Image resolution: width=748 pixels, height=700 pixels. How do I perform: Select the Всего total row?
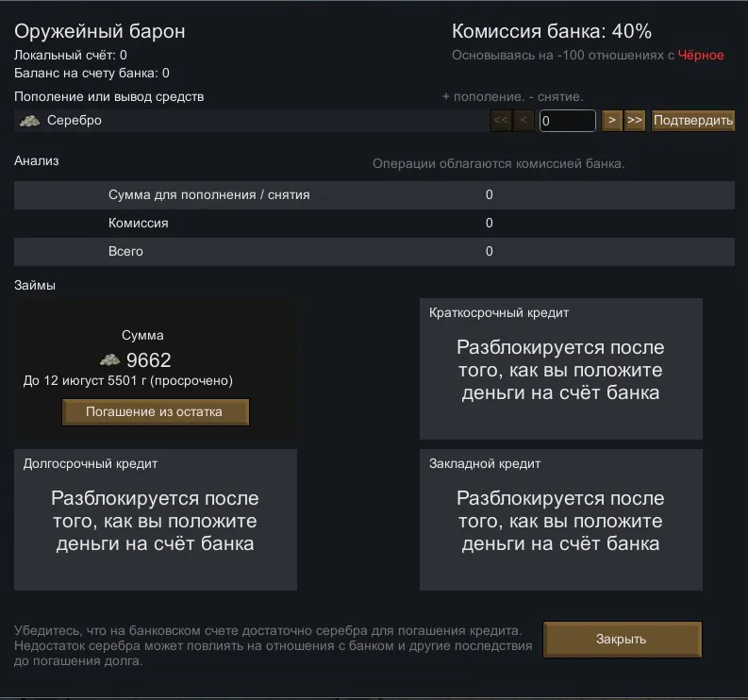tap(374, 252)
